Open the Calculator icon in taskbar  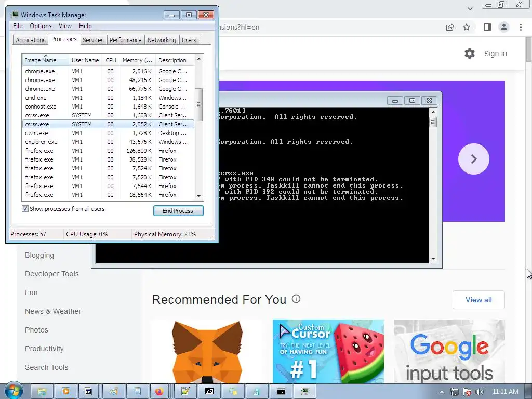[x=137, y=392]
